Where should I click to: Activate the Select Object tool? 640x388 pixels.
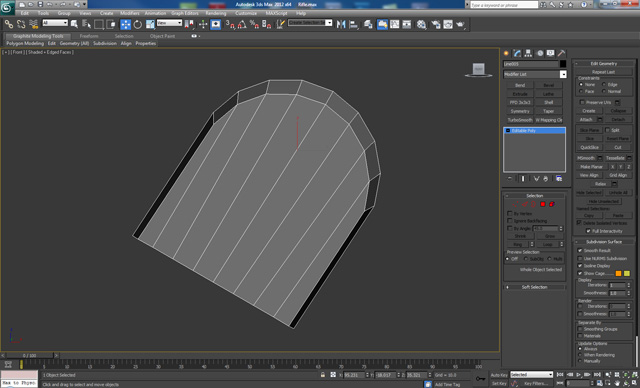tap(74, 24)
